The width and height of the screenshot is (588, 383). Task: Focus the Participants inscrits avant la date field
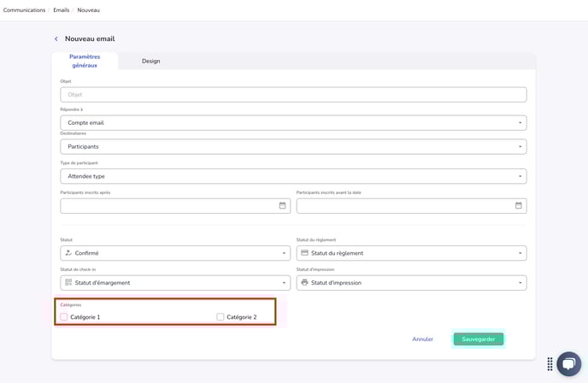pyautogui.click(x=411, y=206)
